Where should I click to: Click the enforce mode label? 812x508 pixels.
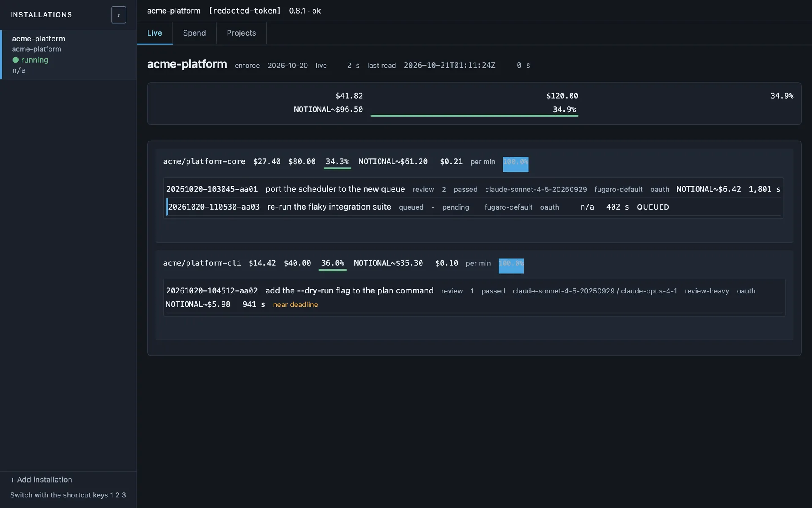click(x=247, y=66)
